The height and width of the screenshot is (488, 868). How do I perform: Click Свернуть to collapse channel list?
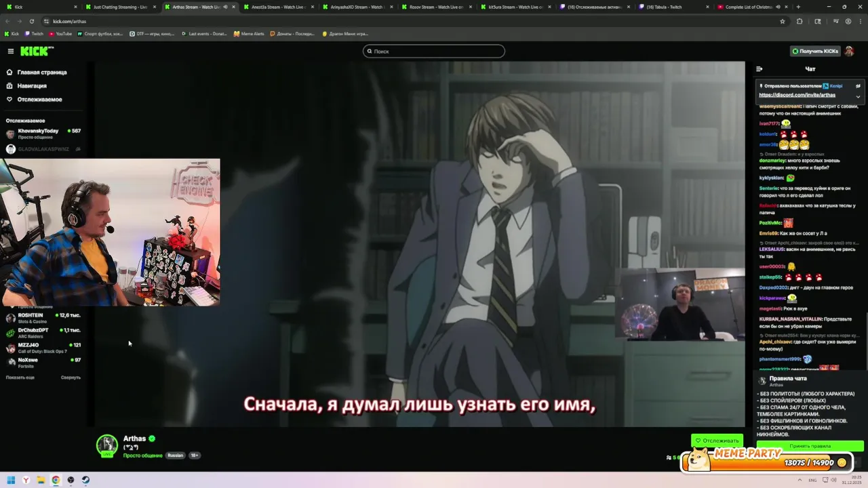(71, 378)
